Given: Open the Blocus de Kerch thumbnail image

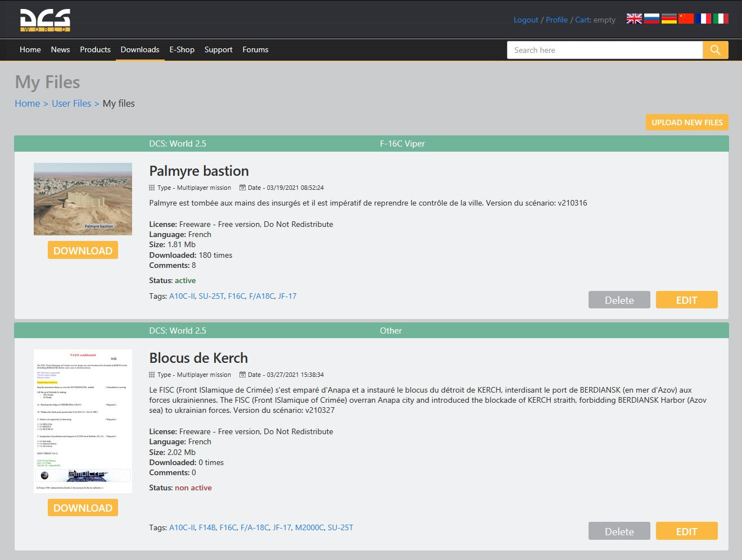Looking at the screenshot, I should (83, 421).
